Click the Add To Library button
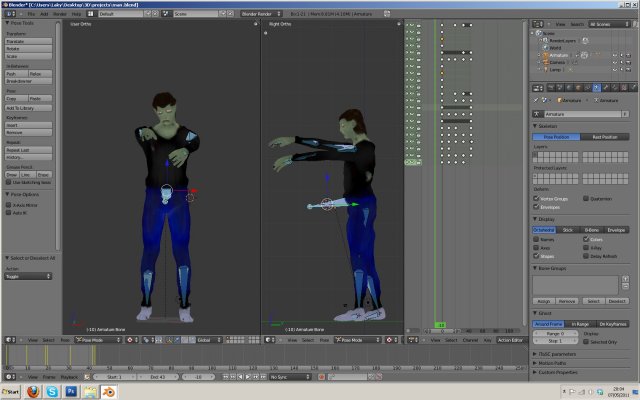This screenshot has height=400, width=640. pos(29,108)
